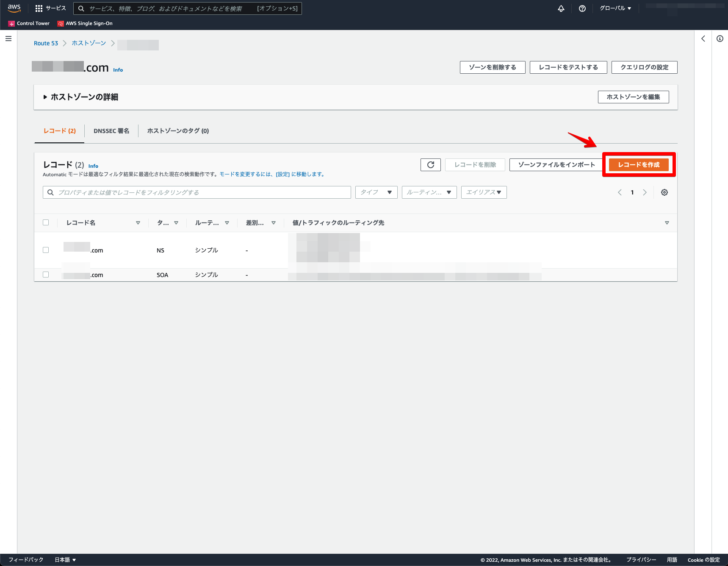
Task: Sort by 値/トラフィックのルーティング先 column arrow
Action: pos(667,223)
